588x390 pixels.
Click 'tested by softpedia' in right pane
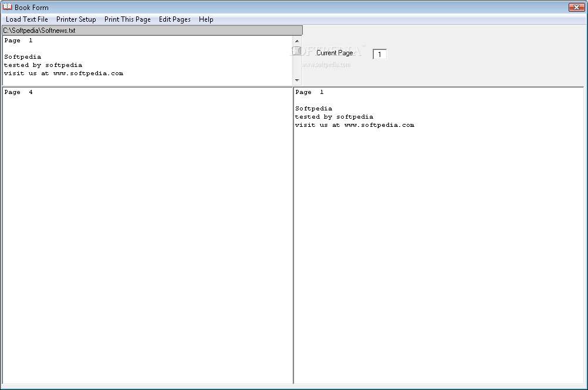tap(334, 117)
